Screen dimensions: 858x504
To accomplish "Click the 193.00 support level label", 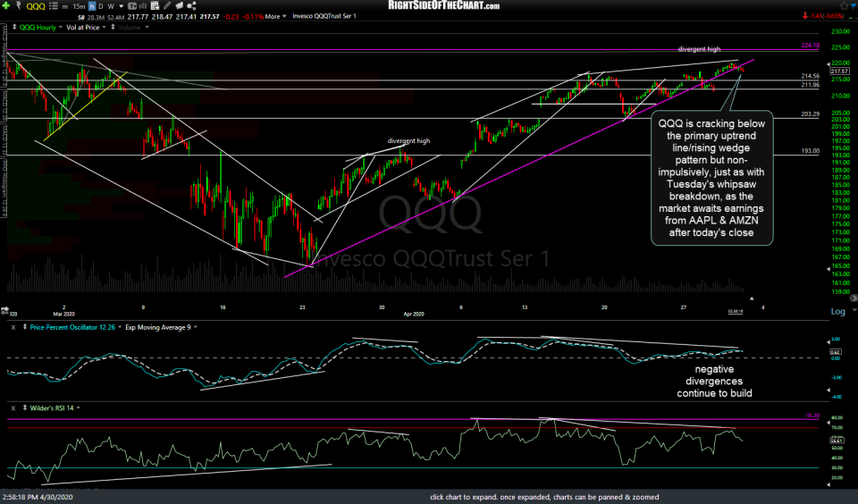I will tap(811, 150).
